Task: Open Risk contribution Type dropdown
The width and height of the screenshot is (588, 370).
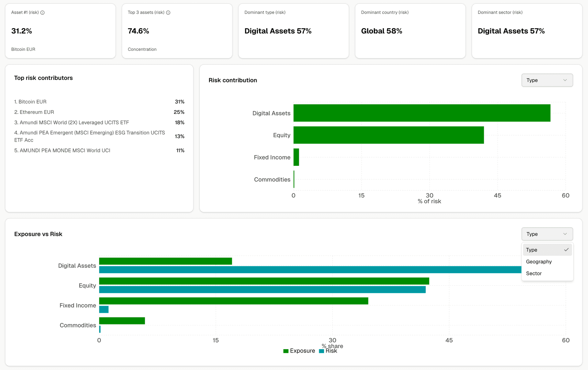Action: (547, 80)
